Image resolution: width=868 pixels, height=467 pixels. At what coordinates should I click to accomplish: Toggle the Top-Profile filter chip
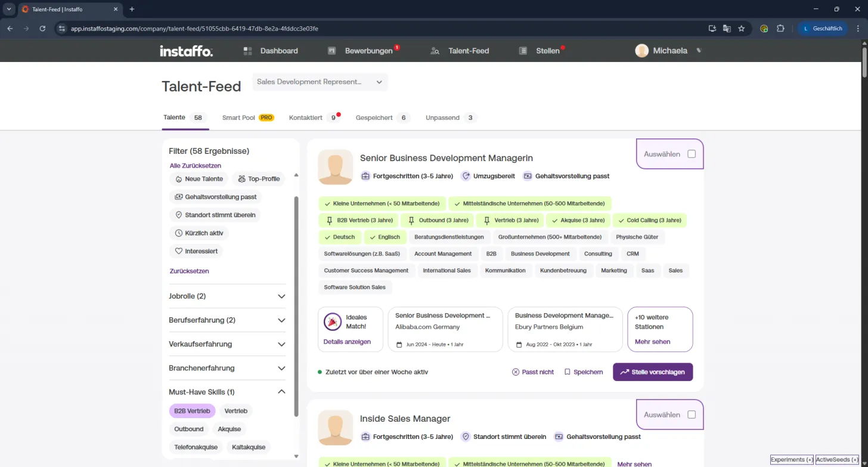click(259, 179)
